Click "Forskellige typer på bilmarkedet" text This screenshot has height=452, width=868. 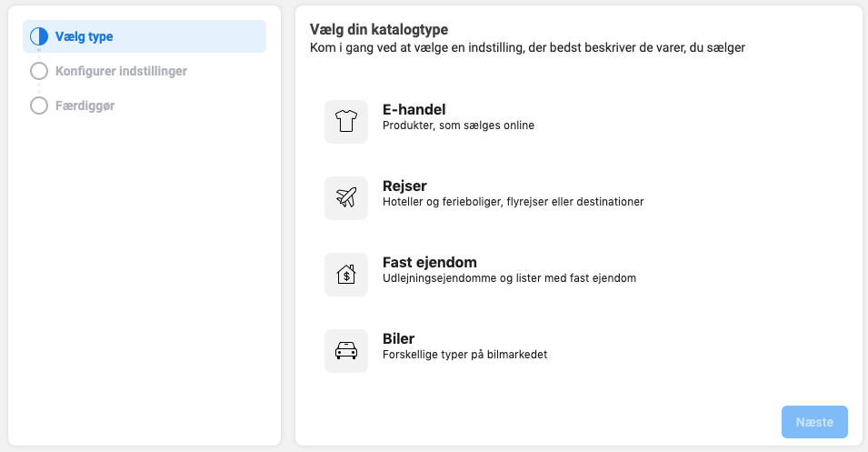[x=465, y=355]
